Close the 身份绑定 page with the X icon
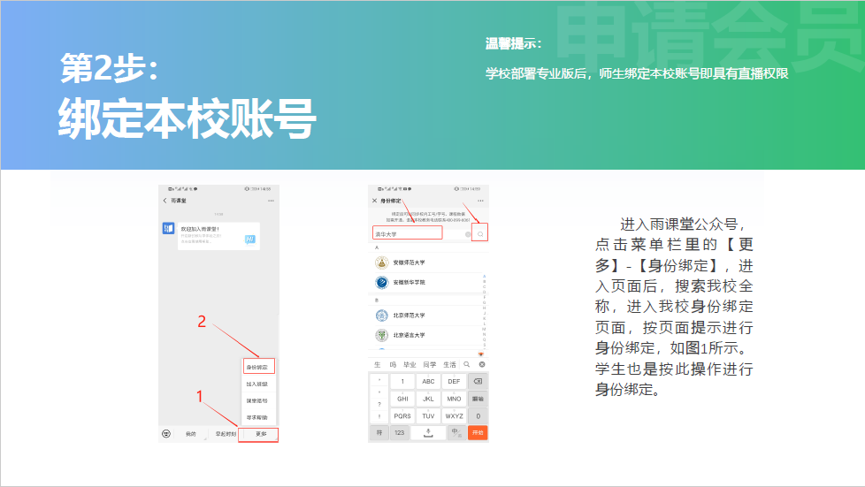This screenshot has width=865, height=487. (x=375, y=201)
